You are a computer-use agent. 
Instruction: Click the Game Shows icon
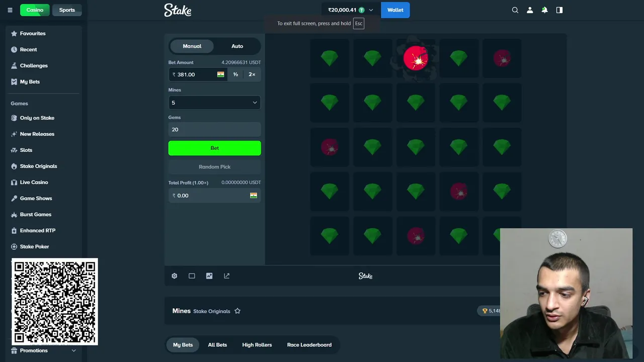coord(14,199)
